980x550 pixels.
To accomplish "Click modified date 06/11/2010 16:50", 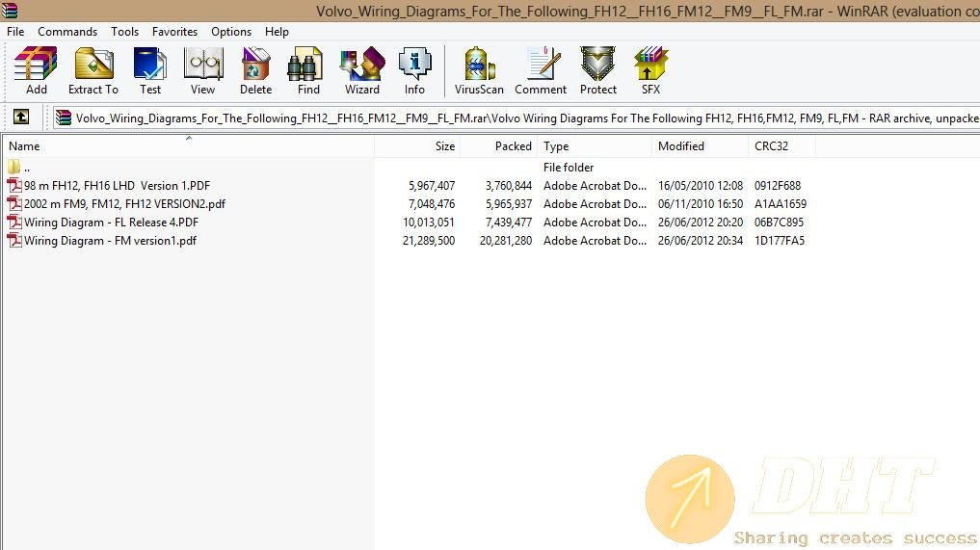I will click(x=701, y=204).
